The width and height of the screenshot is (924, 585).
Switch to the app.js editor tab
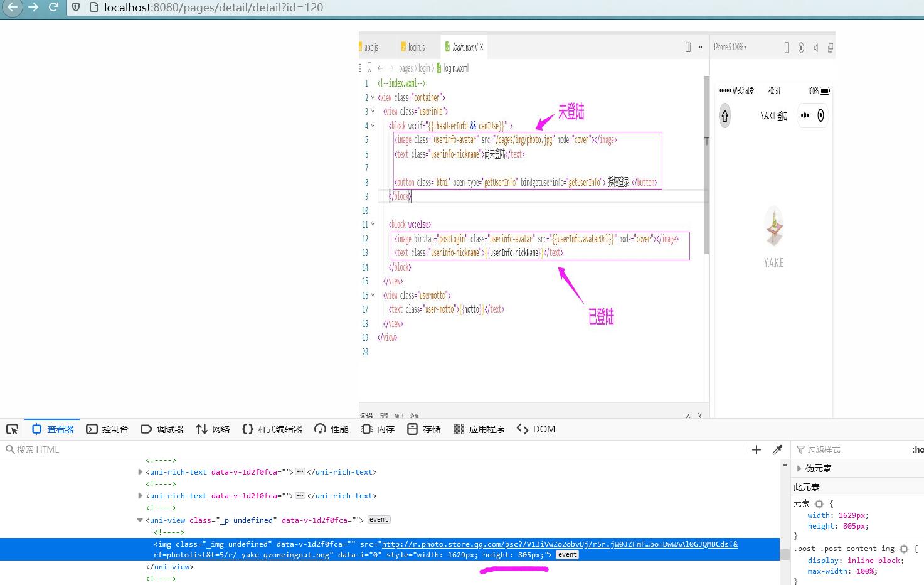point(371,46)
